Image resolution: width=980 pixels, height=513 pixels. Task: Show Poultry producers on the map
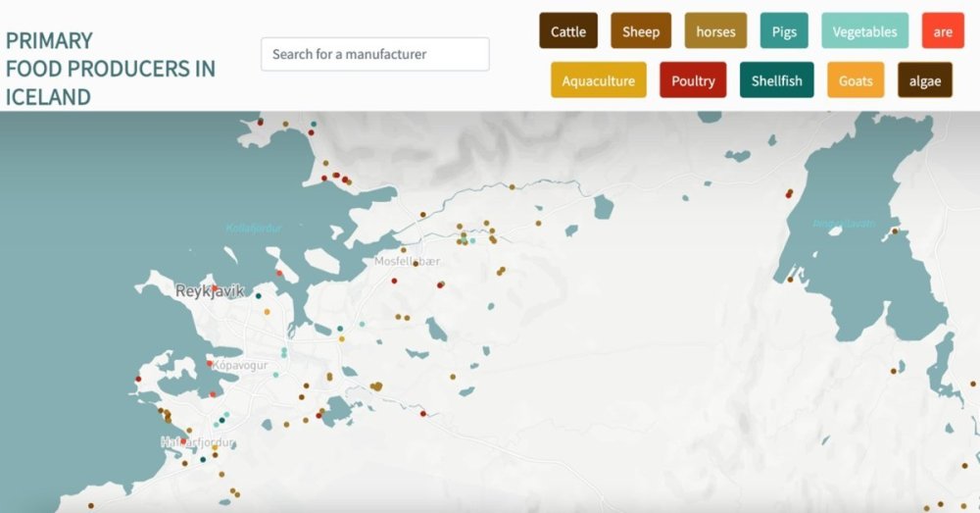point(693,80)
